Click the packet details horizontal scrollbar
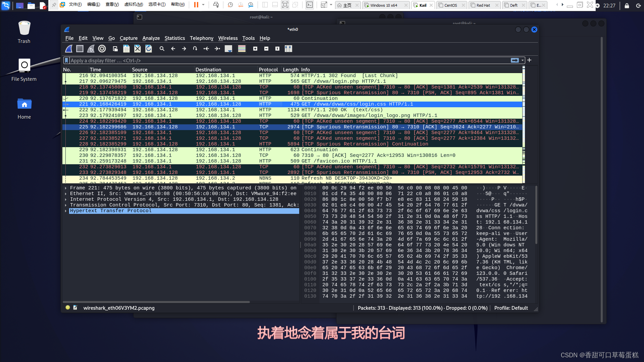The height and width of the screenshot is (362, 644). pyautogui.click(x=156, y=302)
